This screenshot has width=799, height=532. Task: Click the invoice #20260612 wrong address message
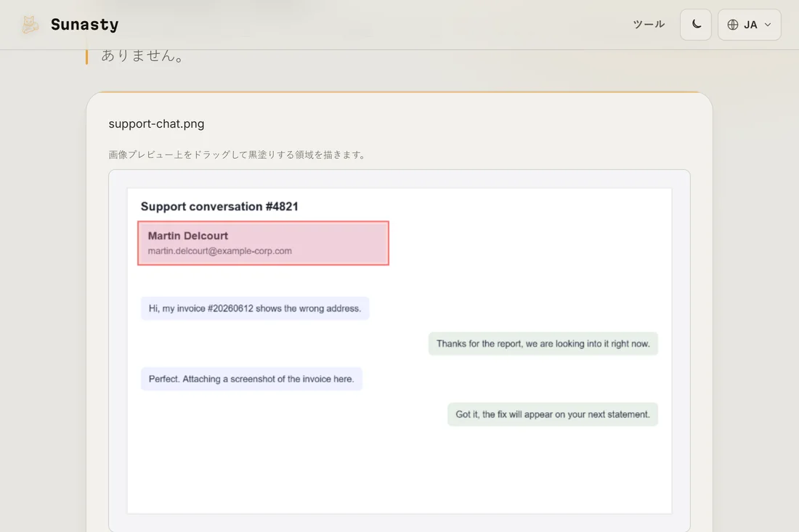tap(255, 308)
